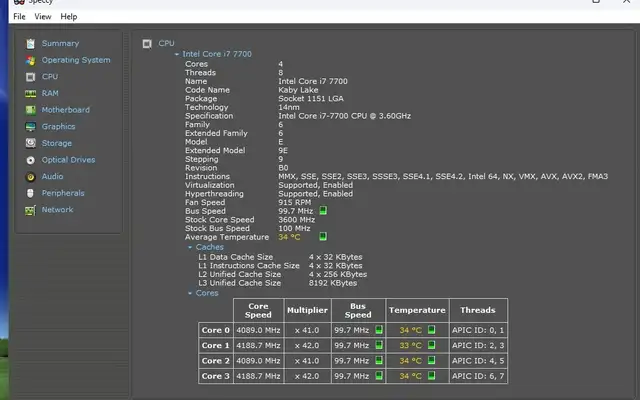This screenshot has width=640, height=400.
Task: Open the File menu
Action: (19, 17)
